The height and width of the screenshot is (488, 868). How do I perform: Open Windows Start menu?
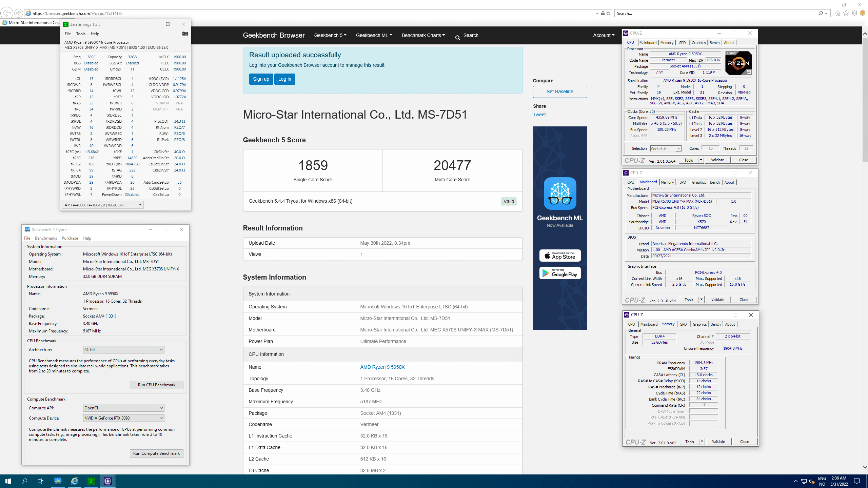pyautogui.click(x=8, y=481)
